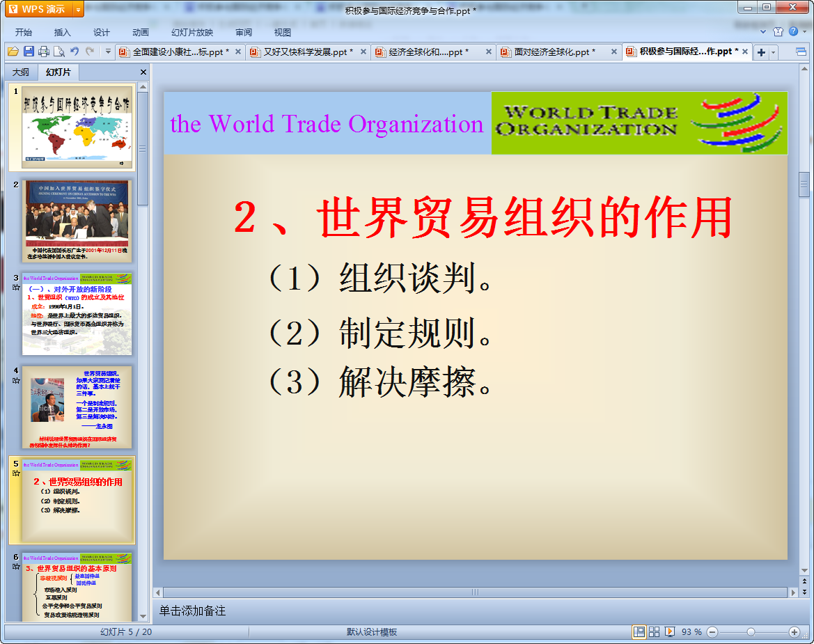Click the ribbon collapse chevron
This screenshot has width=814, height=644.
click(763, 31)
